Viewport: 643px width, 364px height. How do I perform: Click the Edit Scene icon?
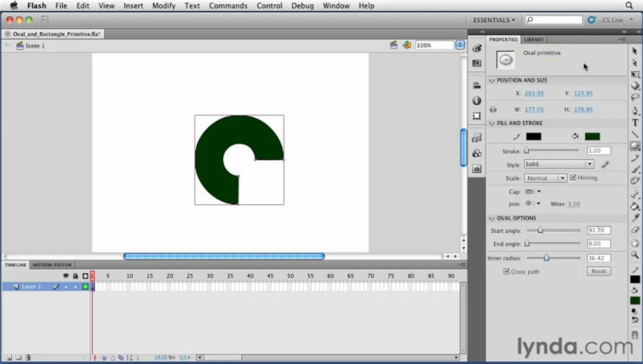394,45
